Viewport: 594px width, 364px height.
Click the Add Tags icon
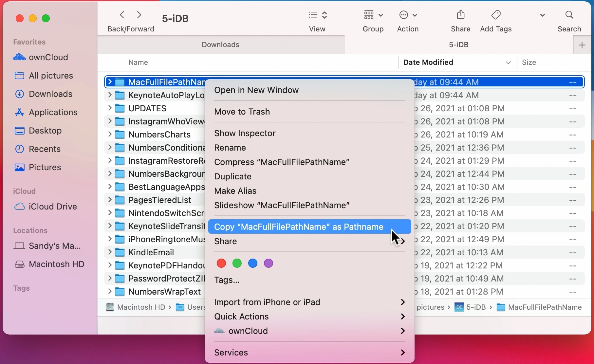click(x=496, y=15)
